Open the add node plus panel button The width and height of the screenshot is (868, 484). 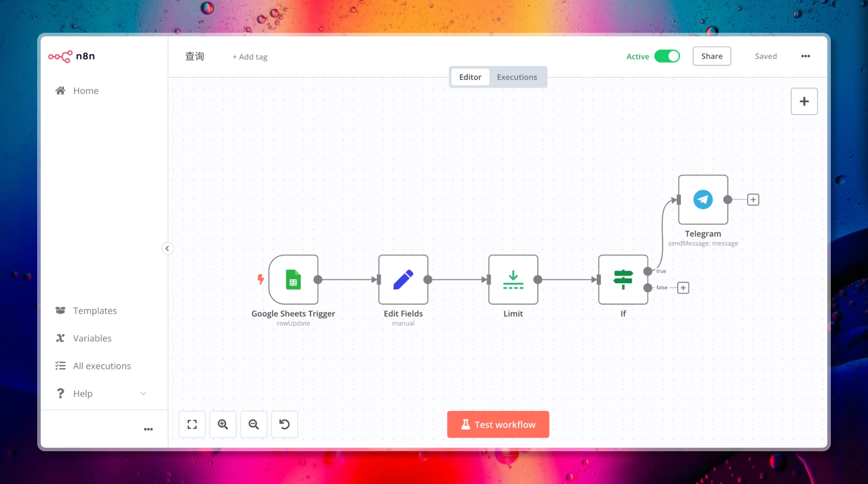click(804, 101)
